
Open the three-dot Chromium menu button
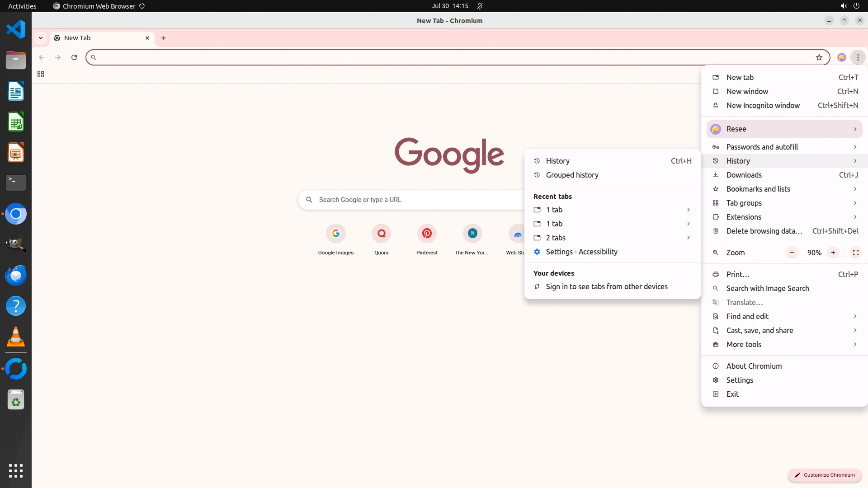coord(858,57)
